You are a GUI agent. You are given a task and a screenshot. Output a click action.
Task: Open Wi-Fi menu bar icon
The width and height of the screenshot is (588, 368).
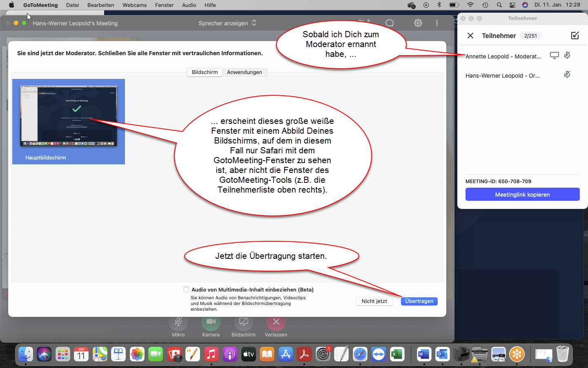pos(470,5)
